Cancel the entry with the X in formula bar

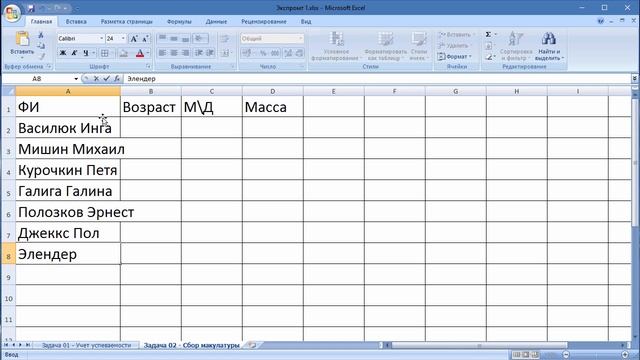click(96, 78)
